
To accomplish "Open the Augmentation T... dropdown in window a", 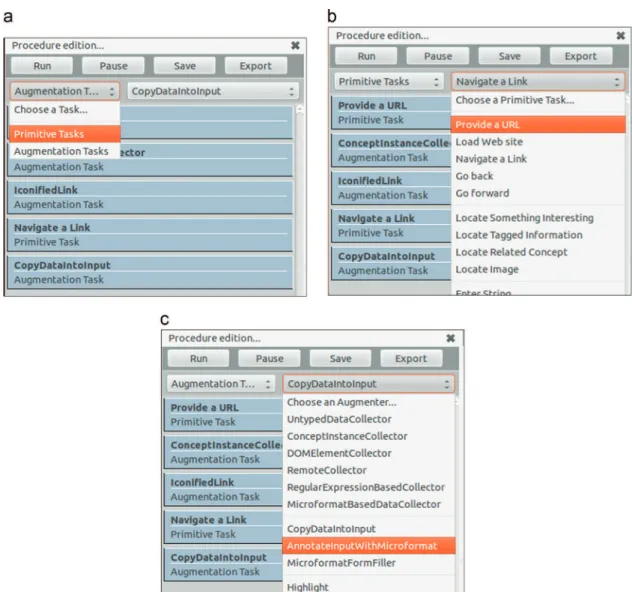I will coord(64,91).
